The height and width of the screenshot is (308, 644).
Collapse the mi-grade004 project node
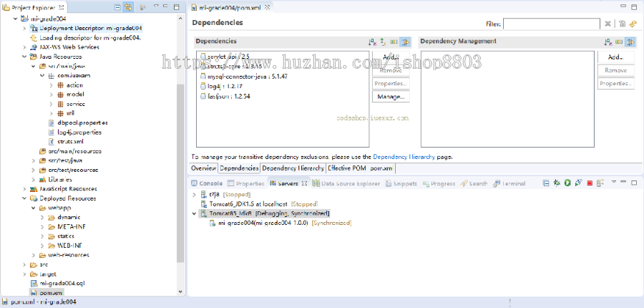click(x=16, y=19)
